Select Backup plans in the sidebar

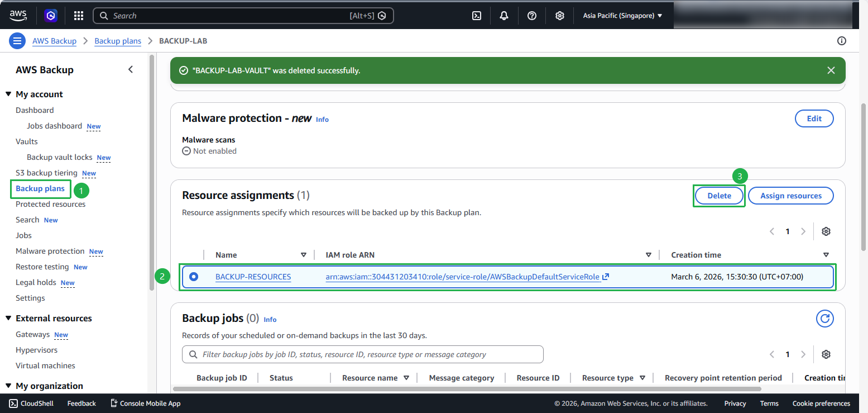[40, 188]
